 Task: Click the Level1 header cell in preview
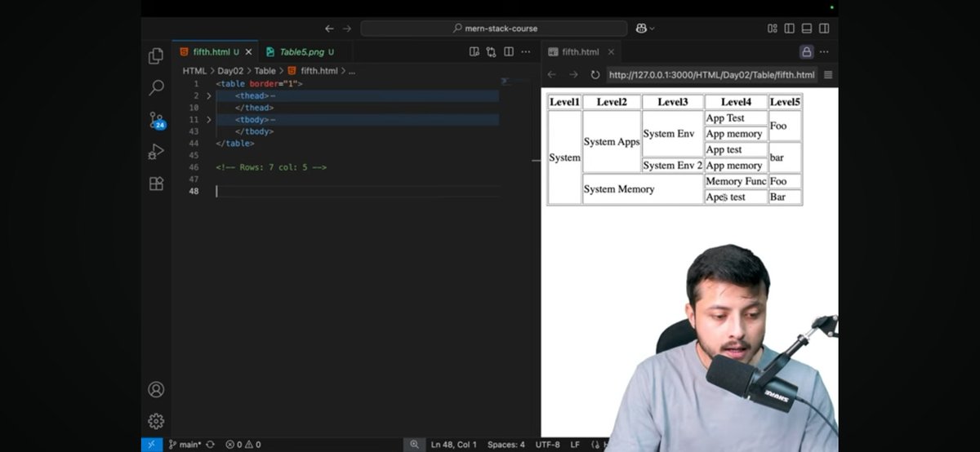[564, 102]
